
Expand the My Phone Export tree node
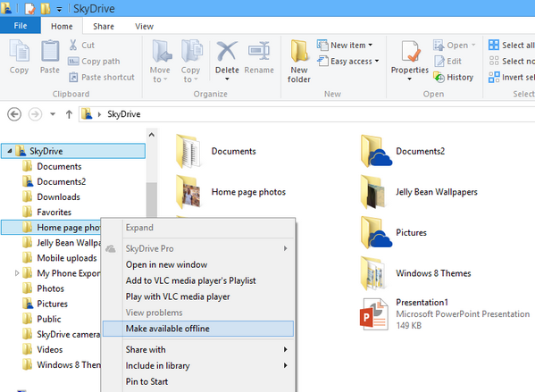pyautogui.click(x=17, y=273)
